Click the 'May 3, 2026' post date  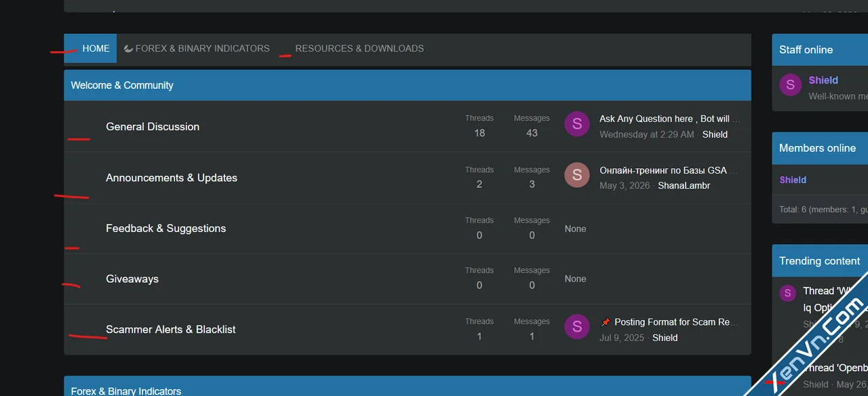(x=625, y=185)
